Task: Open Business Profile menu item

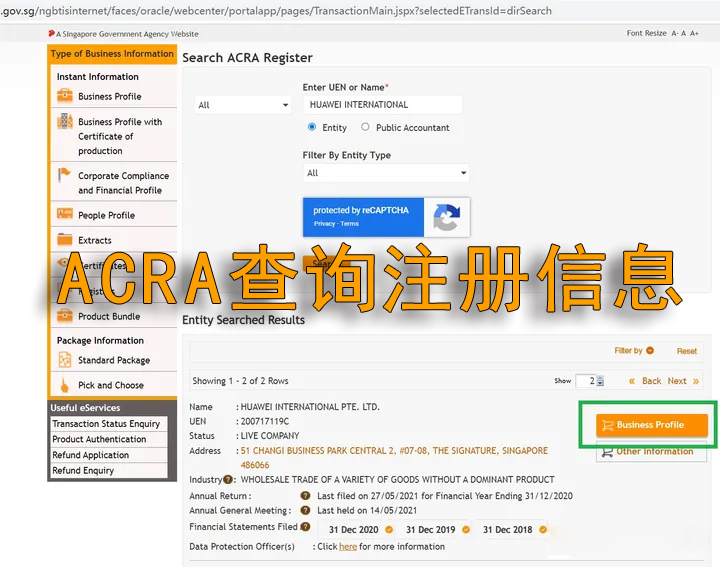Action: tap(110, 96)
